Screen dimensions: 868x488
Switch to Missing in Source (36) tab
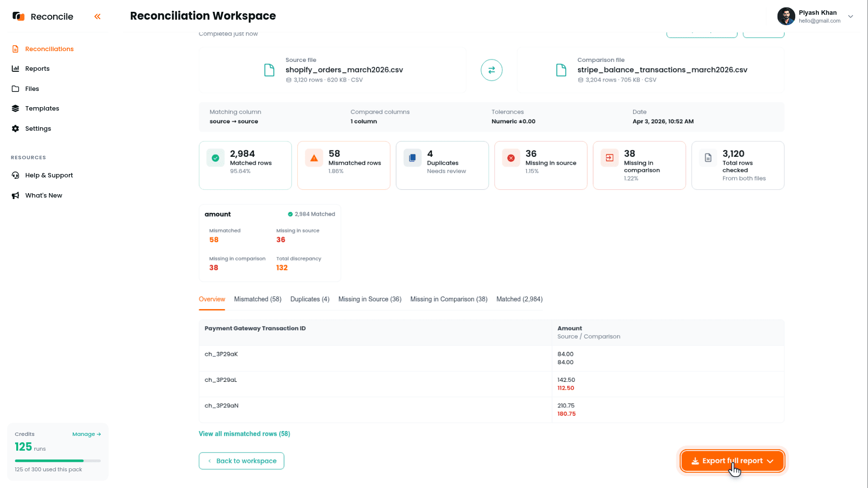(370, 299)
